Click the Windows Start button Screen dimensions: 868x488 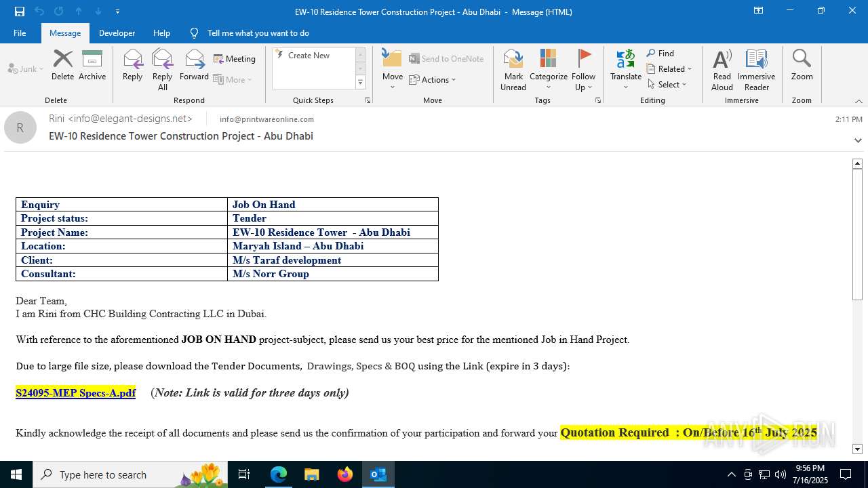tap(16, 474)
